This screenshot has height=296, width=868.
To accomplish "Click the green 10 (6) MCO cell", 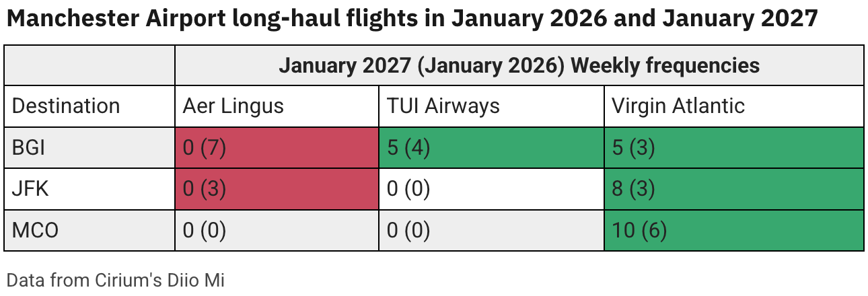I will click(x=733, y=231).
